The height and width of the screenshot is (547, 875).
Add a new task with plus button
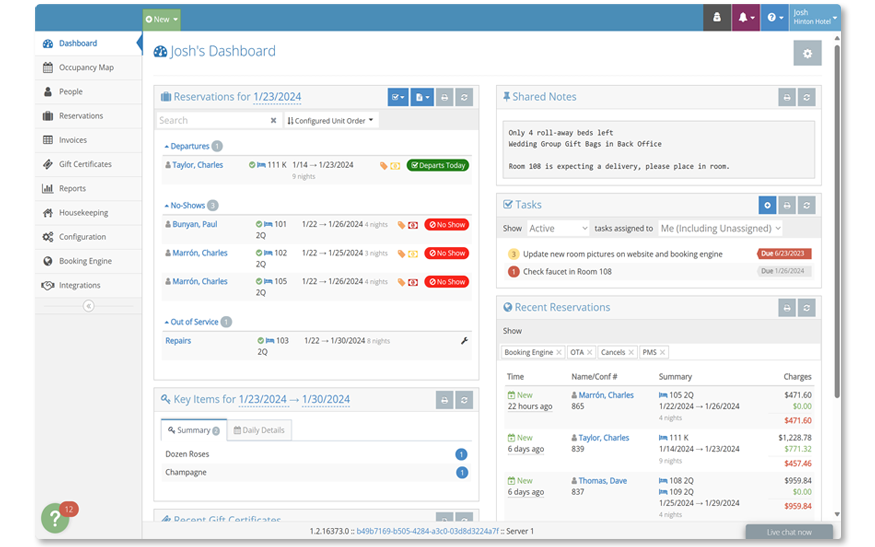767,205
